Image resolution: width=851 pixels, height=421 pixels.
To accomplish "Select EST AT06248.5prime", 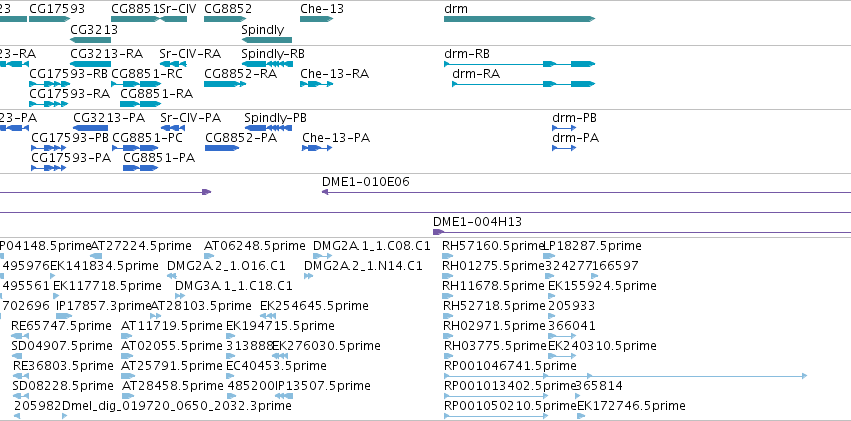I will tap(255, 246).
